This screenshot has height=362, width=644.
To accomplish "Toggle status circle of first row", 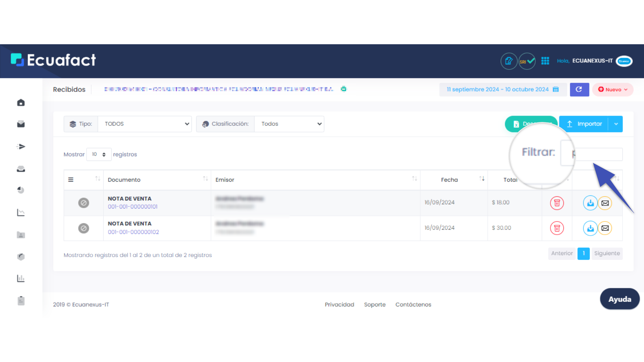I will click(x=84, y=203).
